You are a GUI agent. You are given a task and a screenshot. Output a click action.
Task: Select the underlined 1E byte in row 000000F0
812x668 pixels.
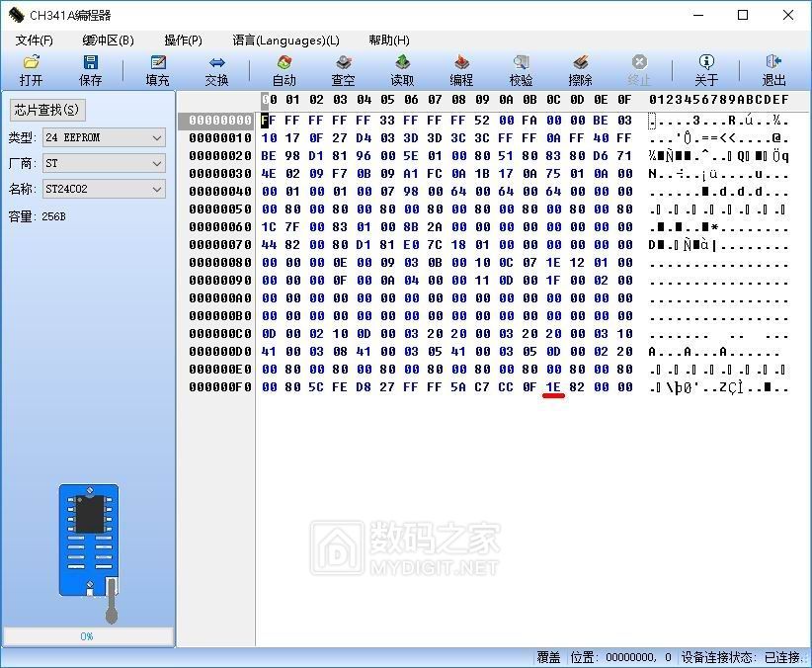pyautogui.click(x=553, y=387)
